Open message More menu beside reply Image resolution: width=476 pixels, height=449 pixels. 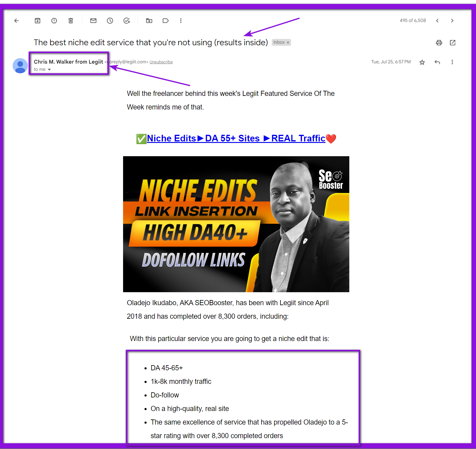(452, 62)
